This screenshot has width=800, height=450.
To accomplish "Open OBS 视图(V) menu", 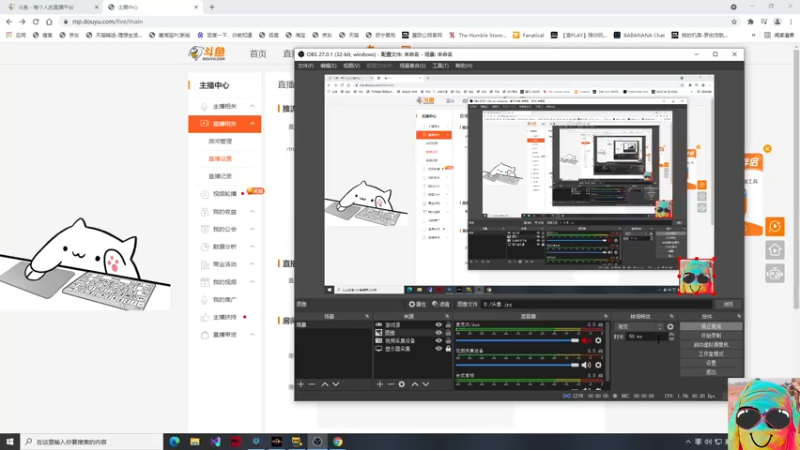I will [x=351, y=66].
